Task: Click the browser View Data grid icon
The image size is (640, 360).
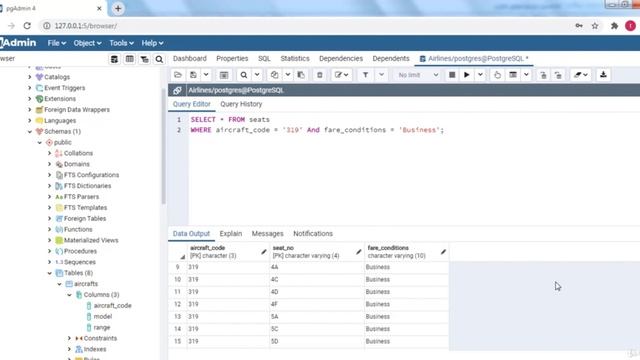Action: pos(129,59)
